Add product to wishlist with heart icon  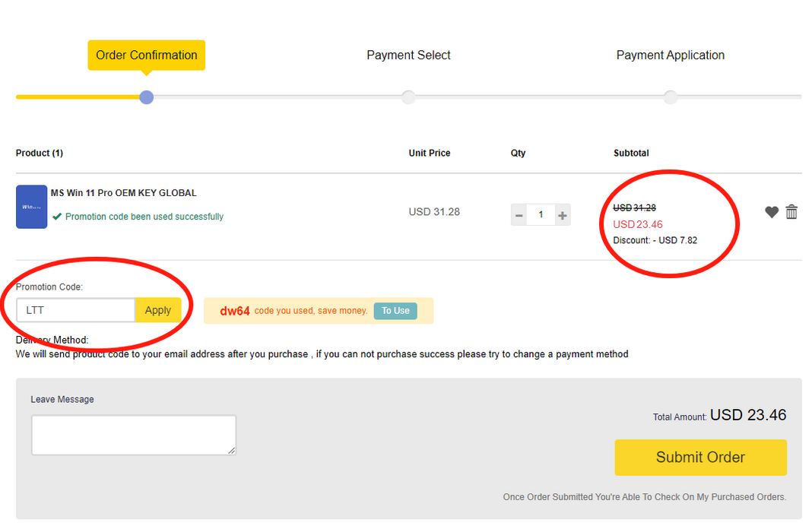click(x=771, y=212)
